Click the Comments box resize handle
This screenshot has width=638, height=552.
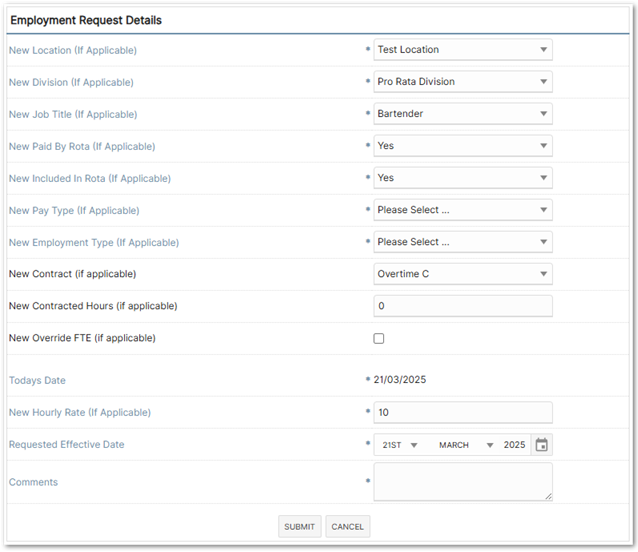point(548,497)
